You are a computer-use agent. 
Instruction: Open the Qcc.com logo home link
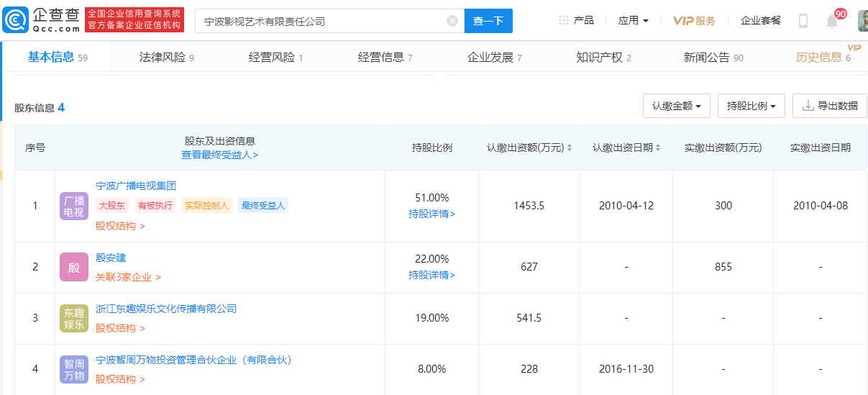pos(41,21)
